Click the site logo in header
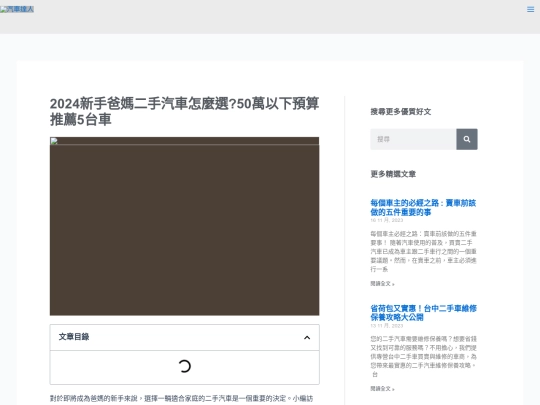This screenshot has width=540, height=405. (17, 9)
